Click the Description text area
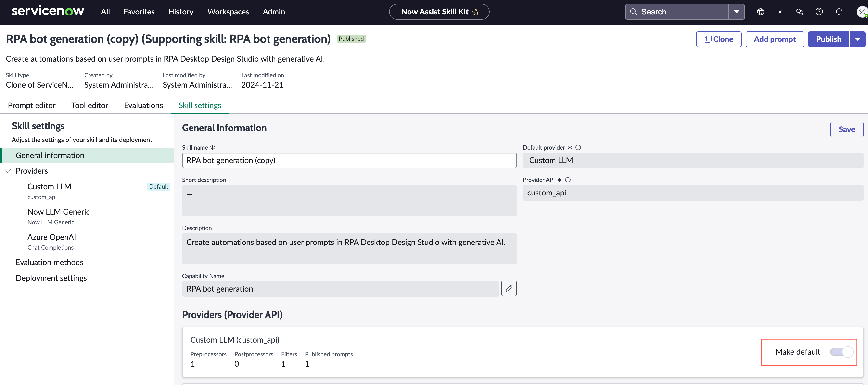 tap(349, 248)
